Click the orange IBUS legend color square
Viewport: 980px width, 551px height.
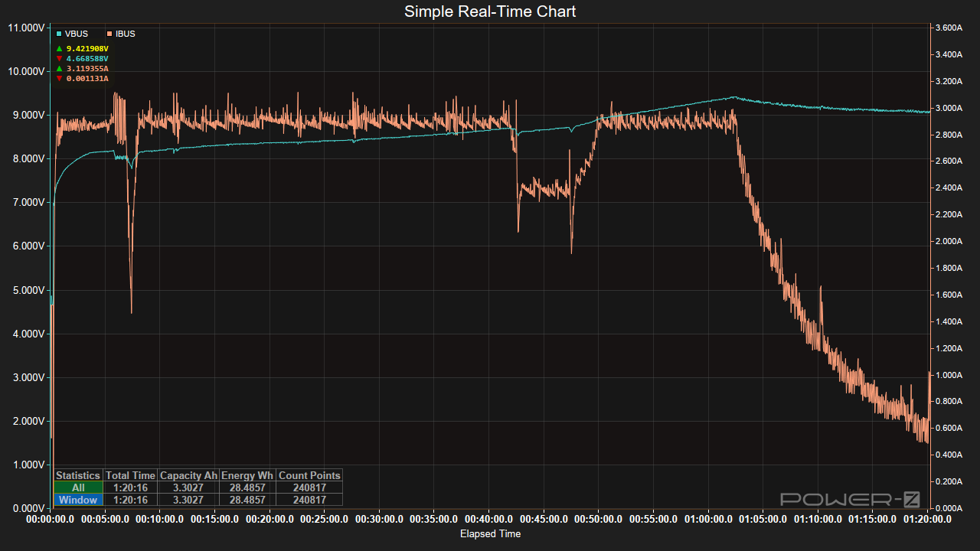coord(109,34)
